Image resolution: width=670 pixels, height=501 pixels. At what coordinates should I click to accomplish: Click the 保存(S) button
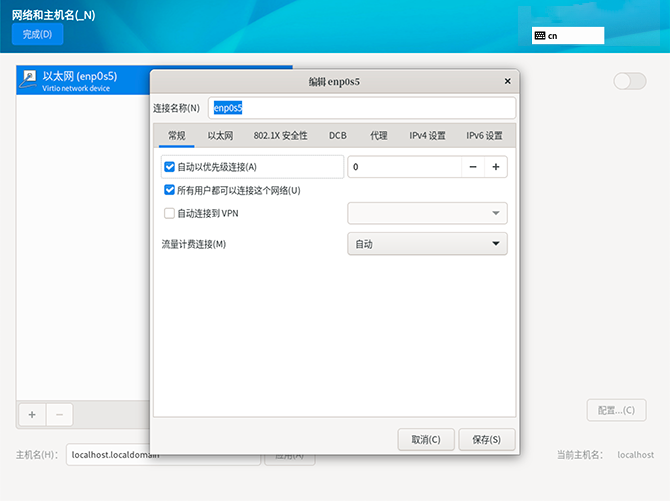coord(486,439)
